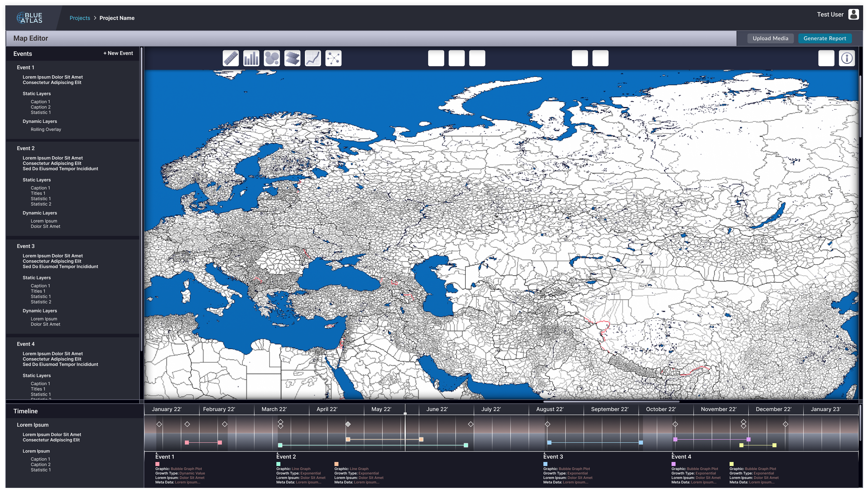This screenshot has width=868, height=489.
Task: Open the info panel icon
Action: (847, 58)
